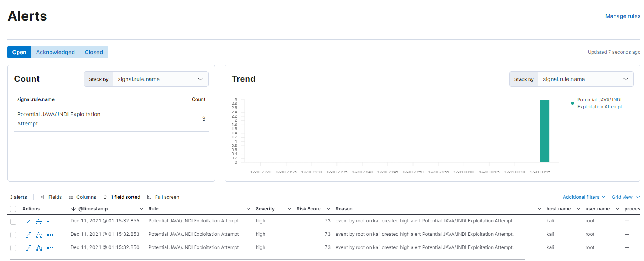Switch to the Open alerts tab

tap(19, 52)
